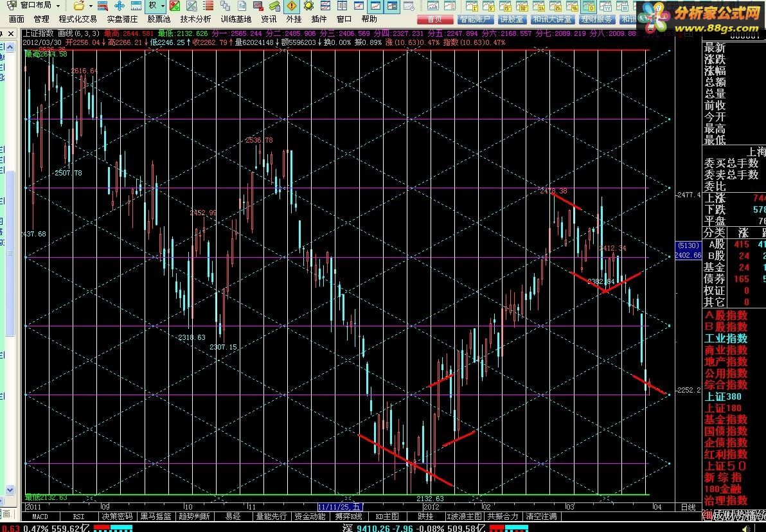The width and height of the screenshot is (766, 532).
Task: Select the weekly W period chart icon
Action: tap(606, 6)
